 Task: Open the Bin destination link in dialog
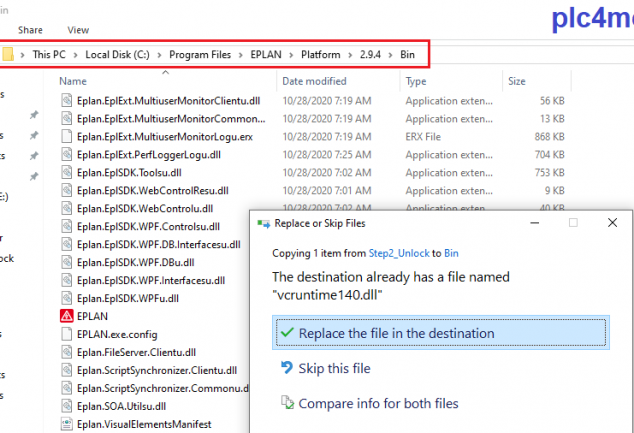pos(452,255)
